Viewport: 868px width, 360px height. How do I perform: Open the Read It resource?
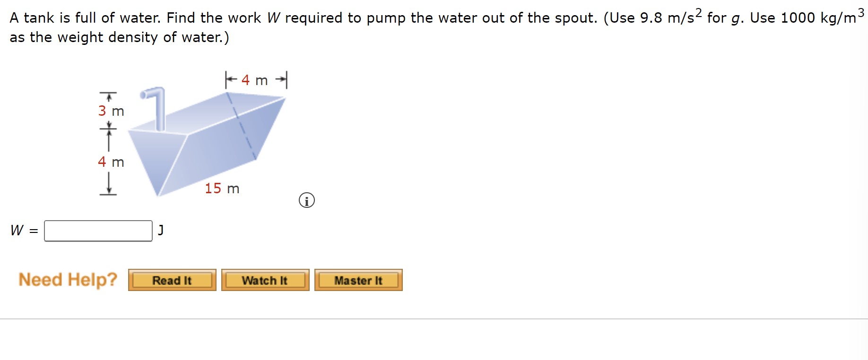coord(172,280)
